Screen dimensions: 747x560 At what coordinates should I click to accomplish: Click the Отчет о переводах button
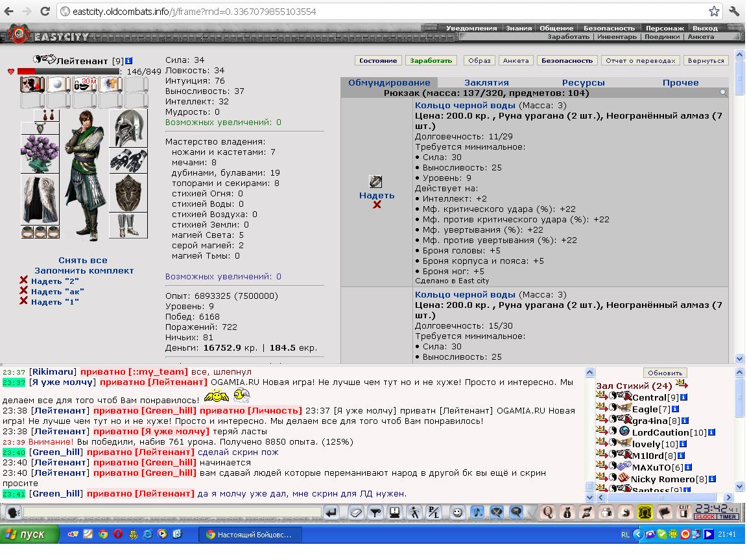[640, 60]
